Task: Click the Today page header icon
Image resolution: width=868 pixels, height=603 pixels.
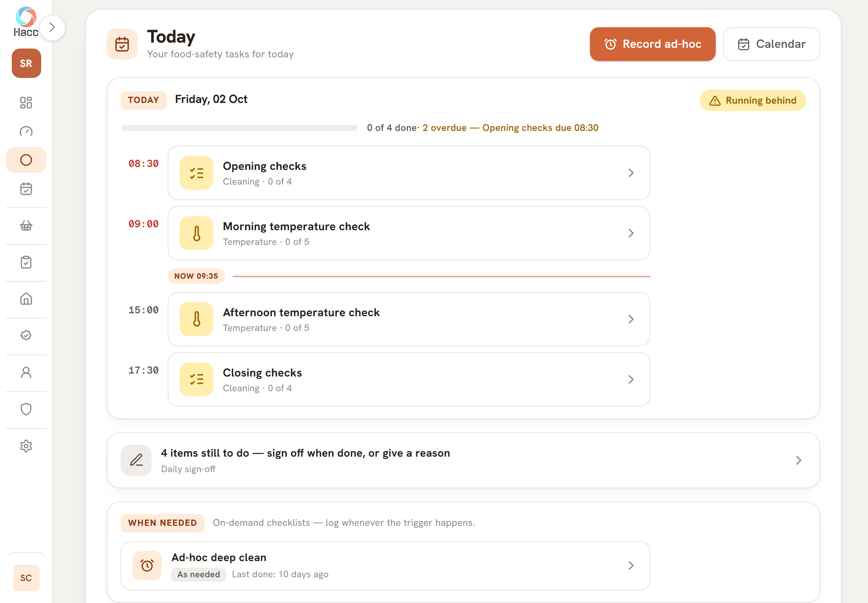Action: click(x=122, y=44)
